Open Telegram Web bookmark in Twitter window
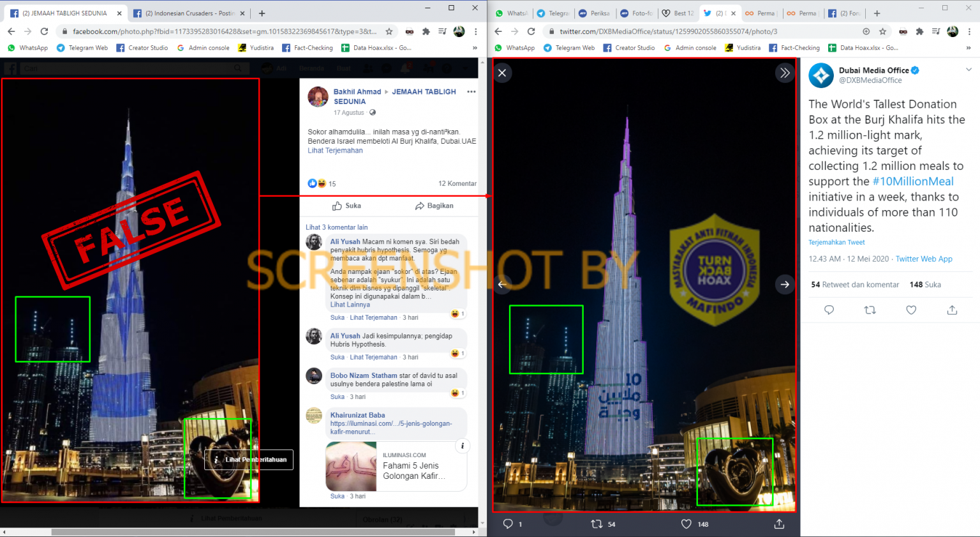Screen dimensions: 980x537 point(569,48)
